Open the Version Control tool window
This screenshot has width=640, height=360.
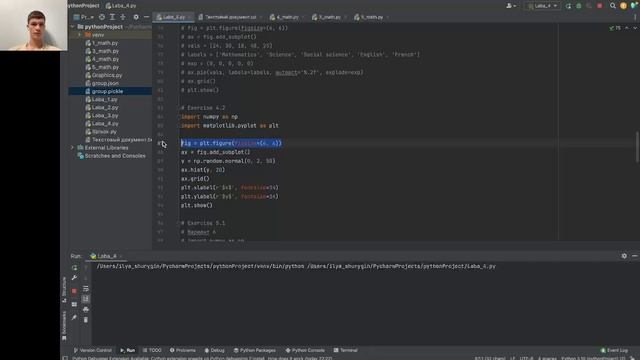[x=92, y=350]
